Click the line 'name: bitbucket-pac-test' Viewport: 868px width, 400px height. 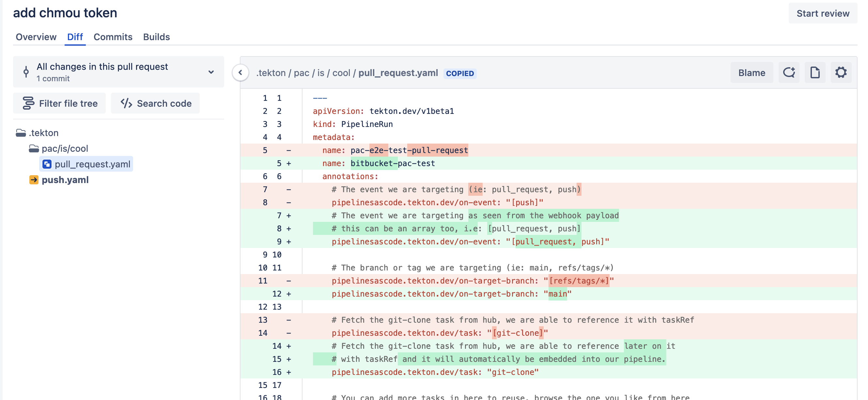549,163
